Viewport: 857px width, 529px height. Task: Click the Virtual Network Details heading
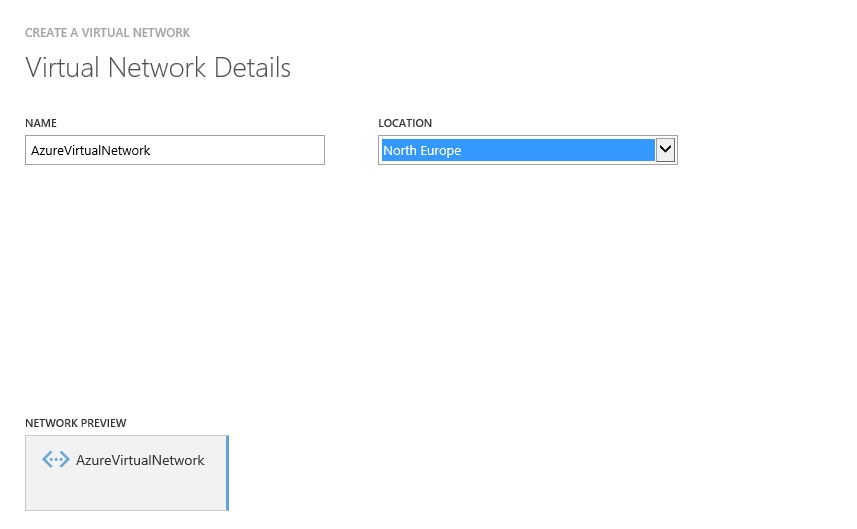click(x=158, y=68)
